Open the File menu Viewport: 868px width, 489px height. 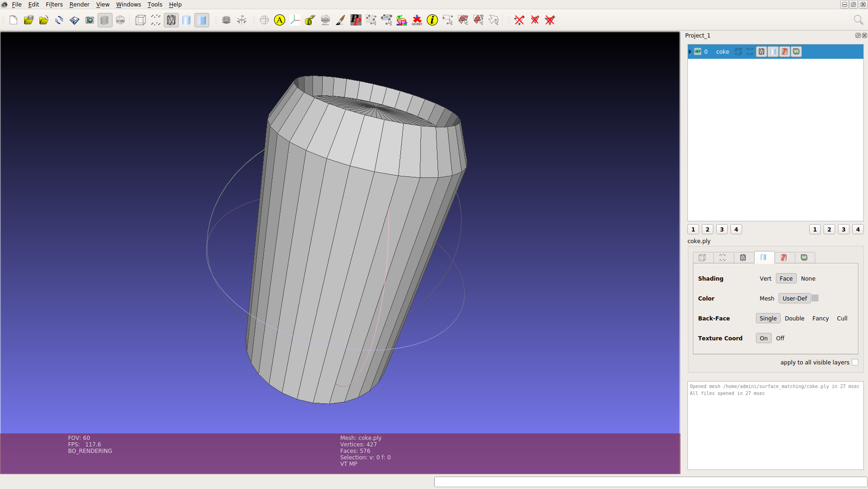[x=17, y=4]
